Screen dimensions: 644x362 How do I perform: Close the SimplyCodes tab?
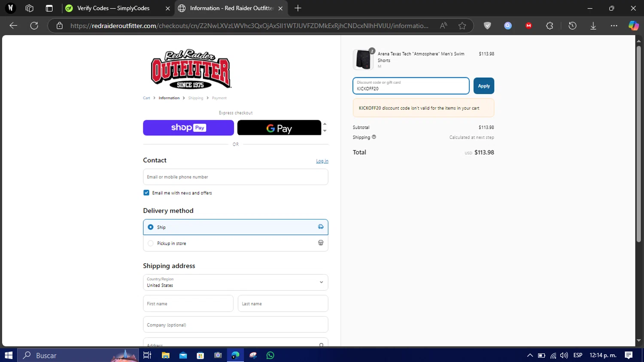[x=167, y=8]
